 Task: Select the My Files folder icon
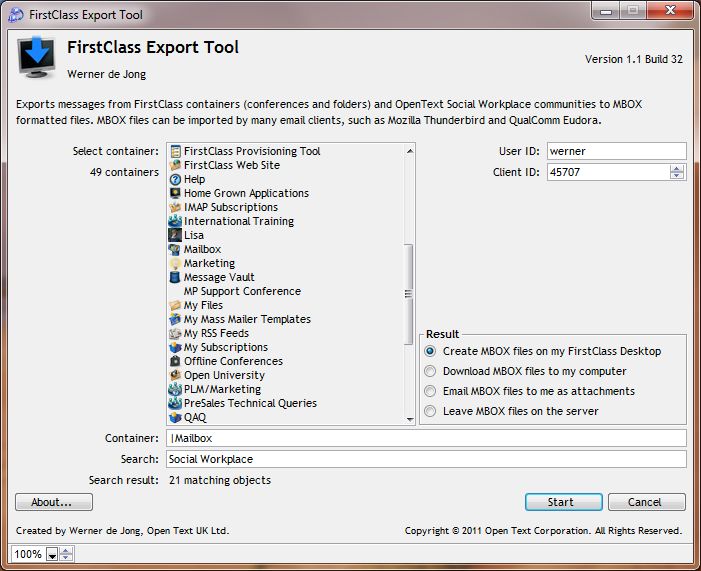(175, 305)
